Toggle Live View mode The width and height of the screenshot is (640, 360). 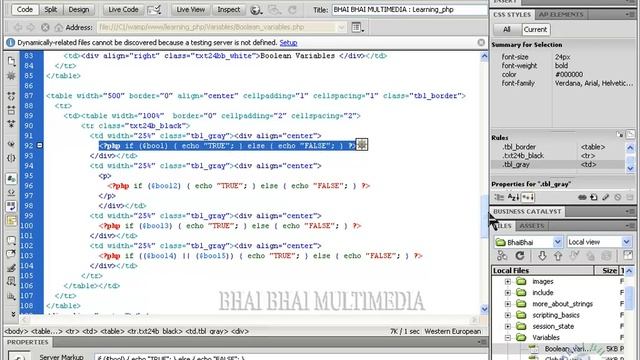[190, 9]
